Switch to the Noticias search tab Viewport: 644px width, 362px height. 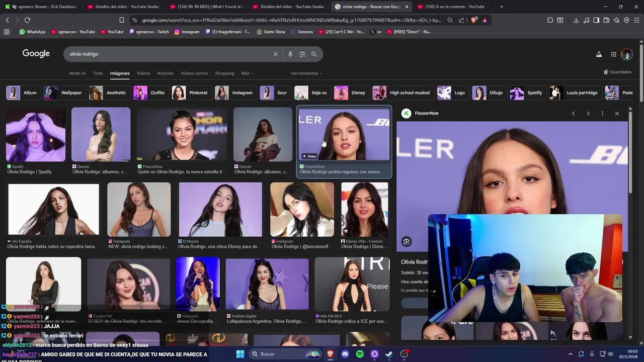point(165,73)
